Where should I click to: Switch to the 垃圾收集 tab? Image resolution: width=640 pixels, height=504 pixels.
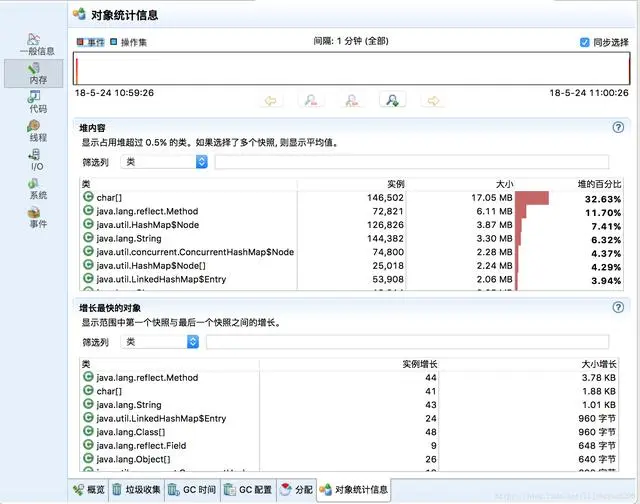(136, 490)
